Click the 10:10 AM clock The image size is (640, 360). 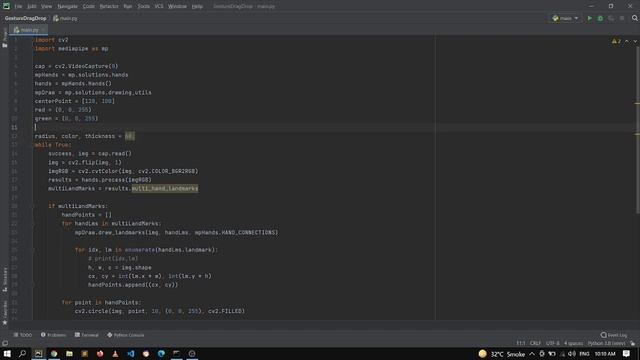[x=605, y=353]
